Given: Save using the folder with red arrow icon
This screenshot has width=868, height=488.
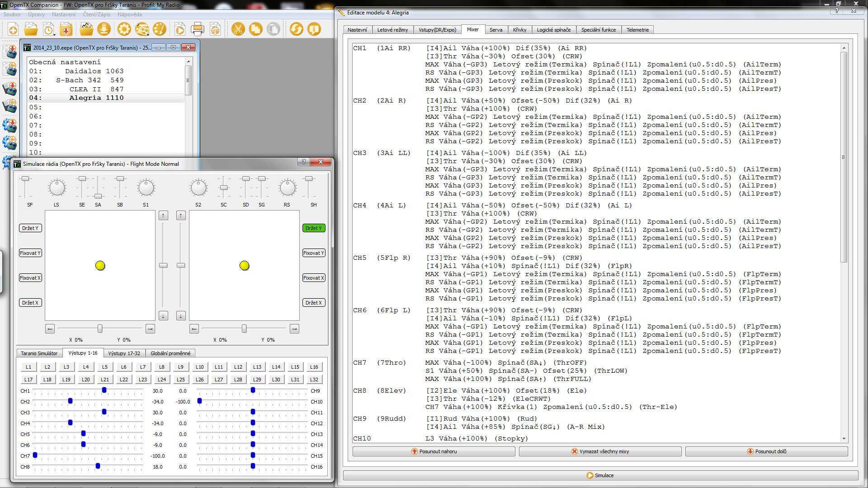Looking at the screenshot, I should pyautogui.click(x=66, y=30).
